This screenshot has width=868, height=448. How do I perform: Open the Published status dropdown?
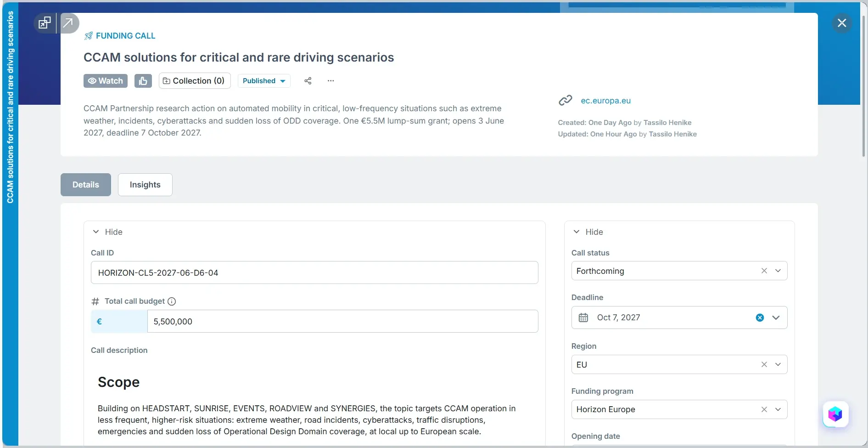pyautogui.click(x=264, y=81)
